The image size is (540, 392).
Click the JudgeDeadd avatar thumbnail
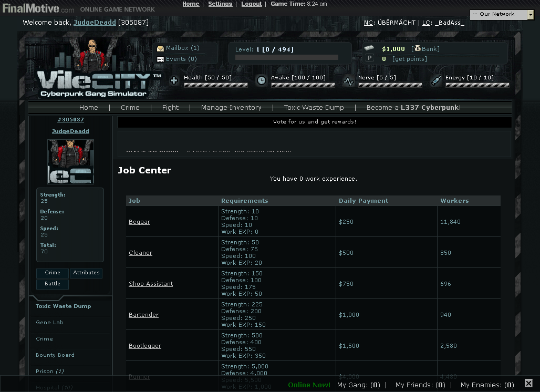[x=70, y=161]
